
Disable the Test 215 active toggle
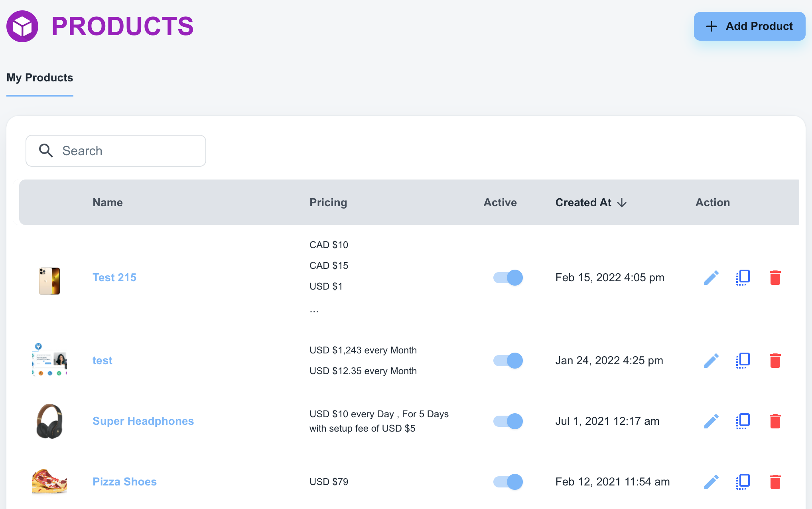tap(508, 278)
